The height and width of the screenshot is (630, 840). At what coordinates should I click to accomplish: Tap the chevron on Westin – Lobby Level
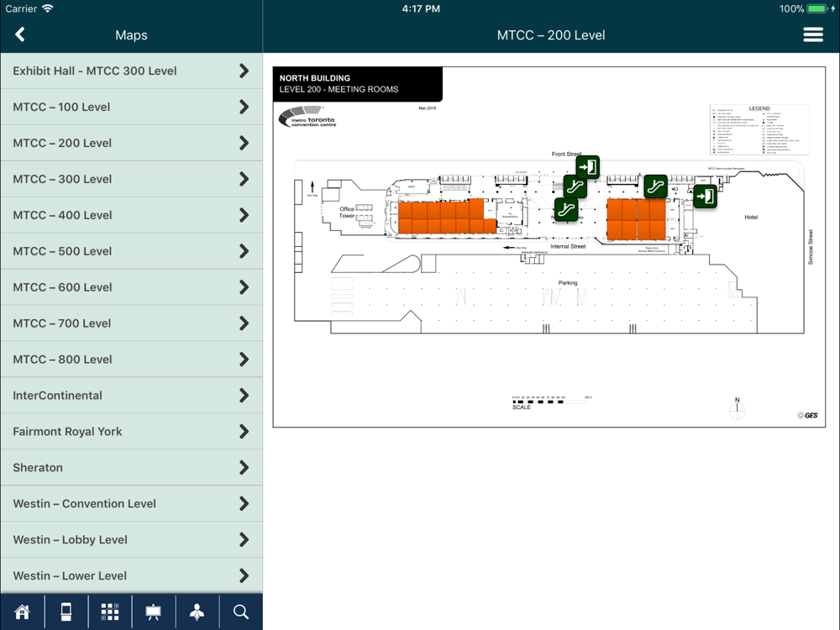244,539
